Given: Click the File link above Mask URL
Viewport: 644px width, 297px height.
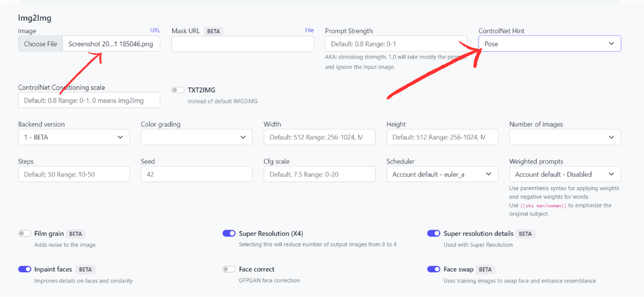Looking at the screenshot, I should (309, 30).
